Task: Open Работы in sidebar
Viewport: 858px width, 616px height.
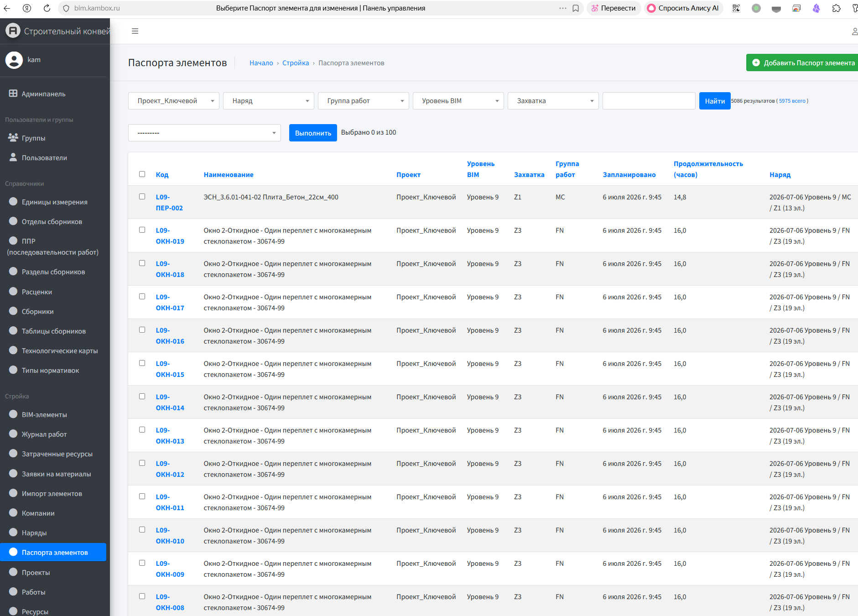Action: (x=54, y=592)
